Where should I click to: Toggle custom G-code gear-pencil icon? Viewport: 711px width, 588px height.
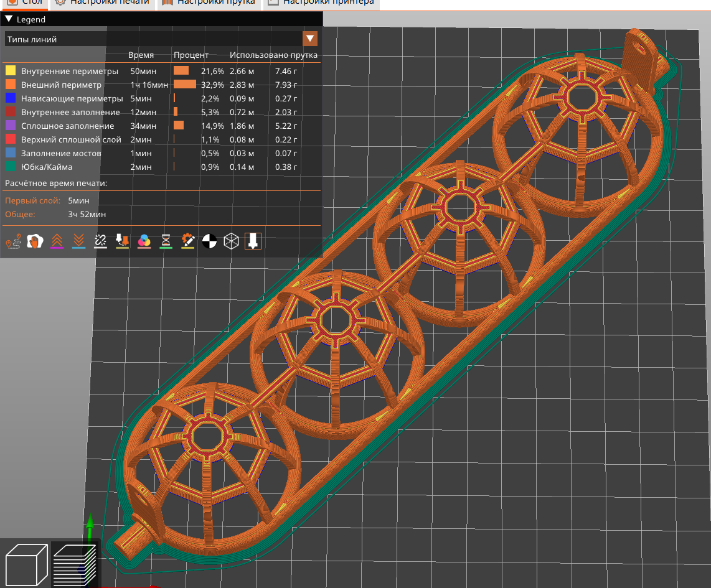187,241
